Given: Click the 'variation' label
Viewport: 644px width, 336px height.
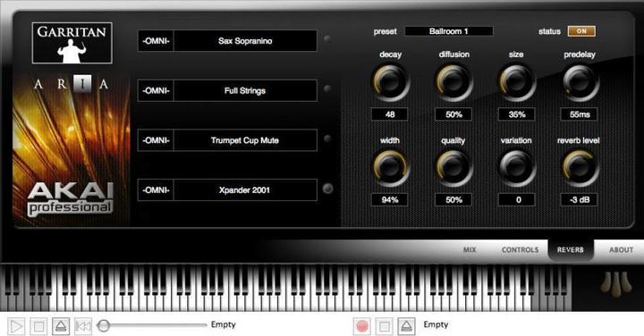Looking at the screenshot, I should coord(516,140).
